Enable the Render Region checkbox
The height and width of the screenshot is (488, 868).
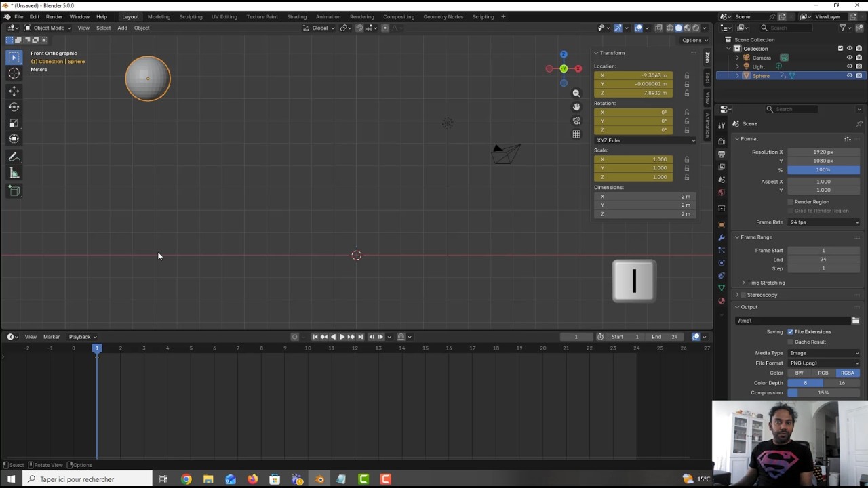791,202
